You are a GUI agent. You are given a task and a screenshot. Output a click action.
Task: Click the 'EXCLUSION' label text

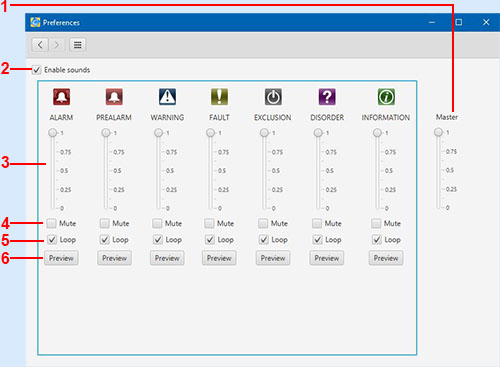(x=273, y=117)
